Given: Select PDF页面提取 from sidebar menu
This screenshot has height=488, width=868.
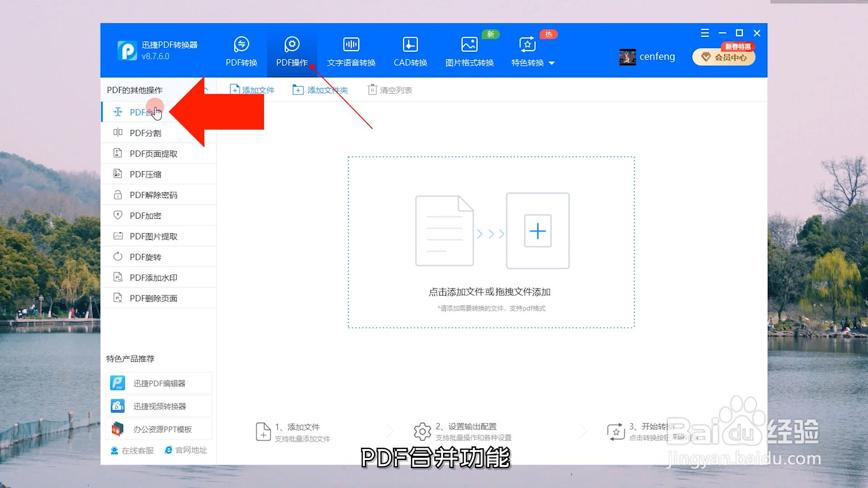Looking at the screenshot, I should (x=153, y=154).
